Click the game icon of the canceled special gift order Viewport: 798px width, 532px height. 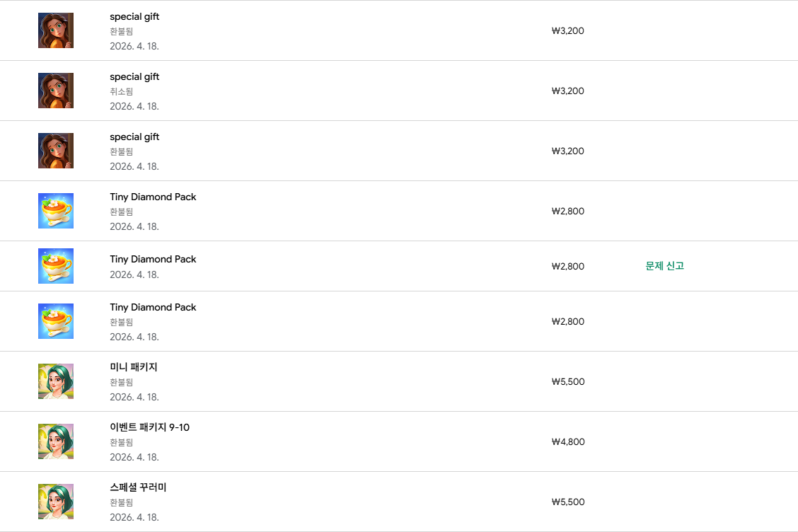[56, 91]
